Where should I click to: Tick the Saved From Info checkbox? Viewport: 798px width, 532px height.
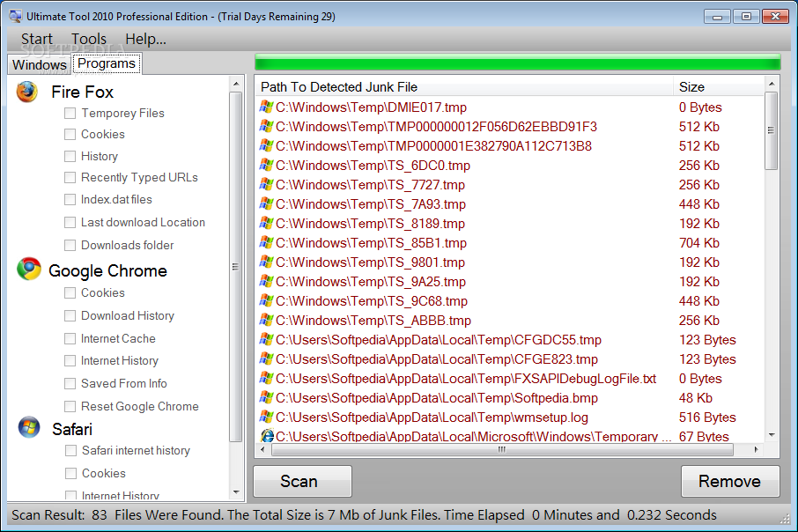click(x=70, y=383)
